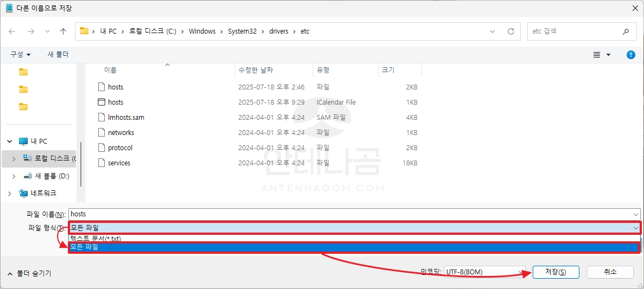Viewport: 644px width, 289px height.
Task: Click navigation pane scrollbar
Action: 81,164
